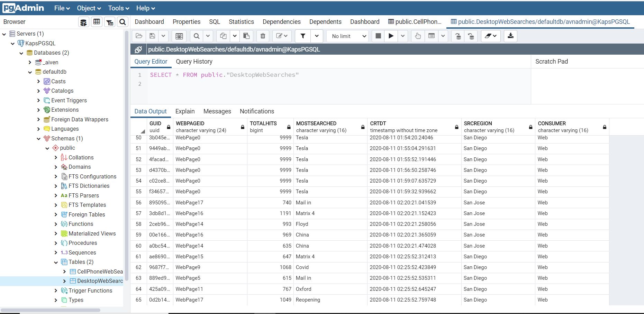Collapse the Tables (2) node

tap(56, 262)
